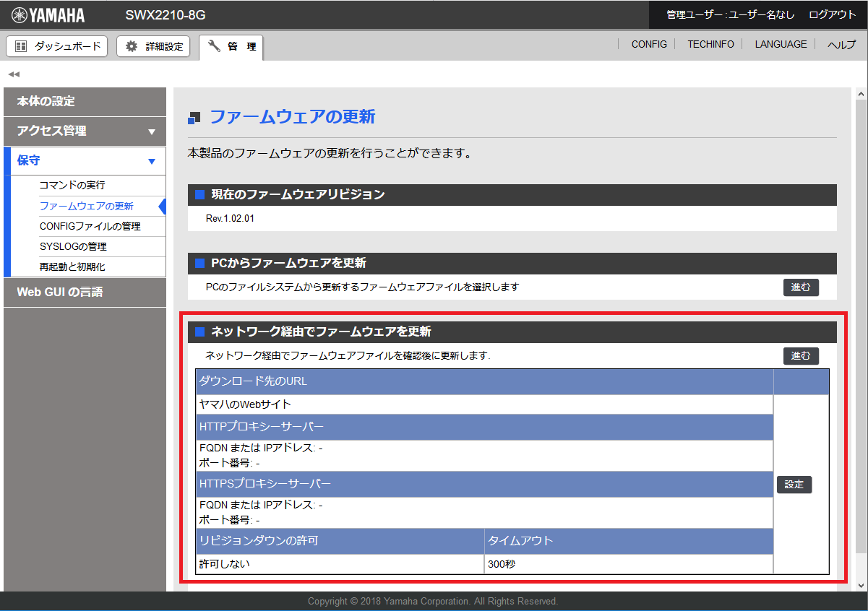Click the dashboard icon on ダッシュボード tab
Image resolution: width=868 pixels, height=611 pixels.
point(22,46)
